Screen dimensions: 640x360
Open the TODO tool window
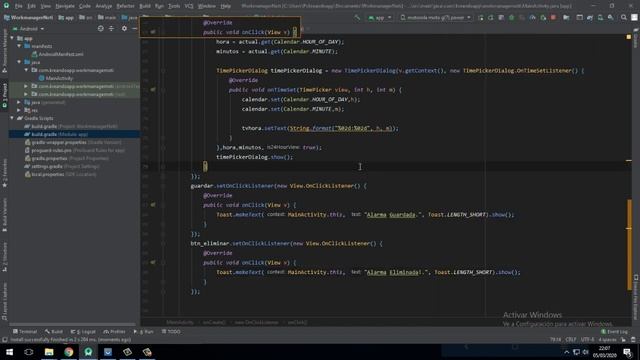point(171,332)
